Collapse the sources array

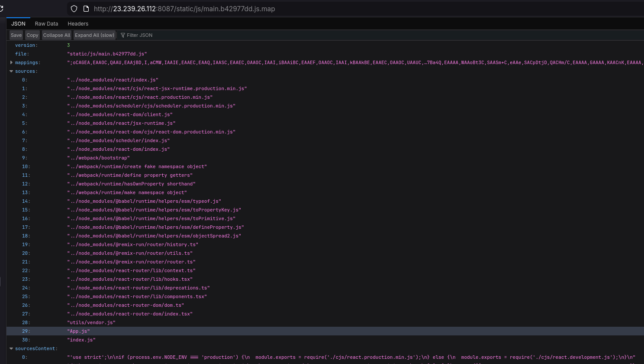click(x=11, y=71)
